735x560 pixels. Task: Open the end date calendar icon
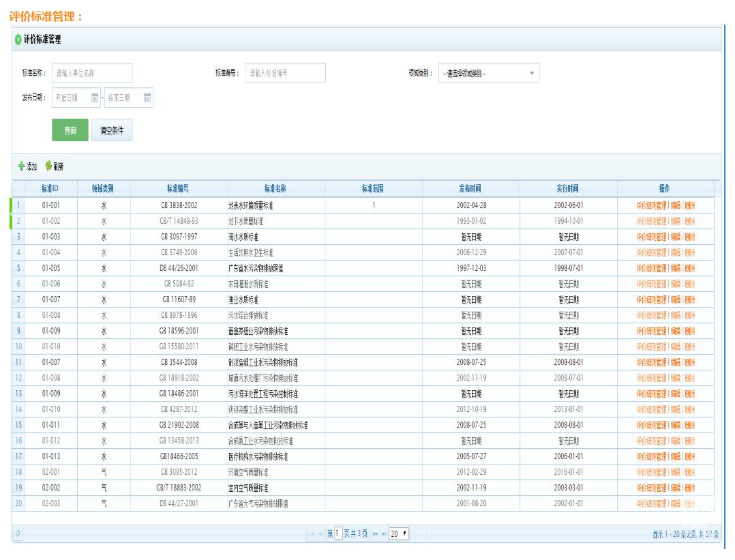(147, 98)
